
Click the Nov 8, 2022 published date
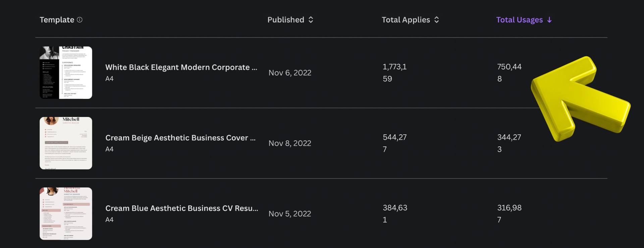tap(290, 143)
